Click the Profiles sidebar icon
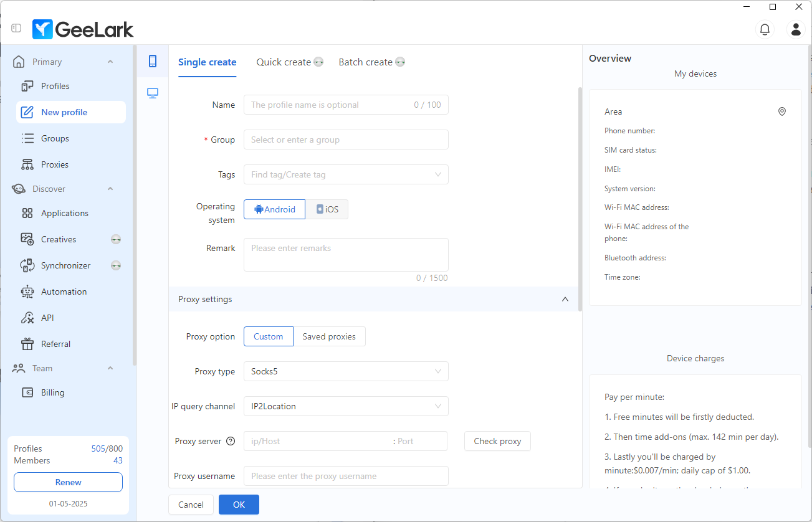This screenshot has height=522, width=812. point(27,86)
